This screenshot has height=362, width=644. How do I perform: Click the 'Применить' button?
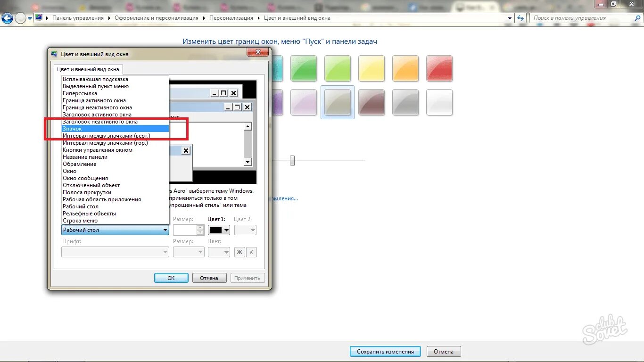[x=248, y=278]
